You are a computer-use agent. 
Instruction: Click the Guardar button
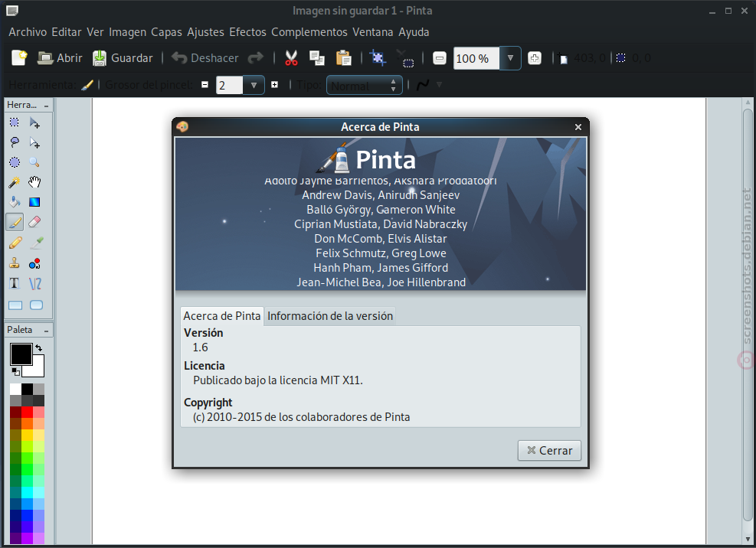[123, 58]
